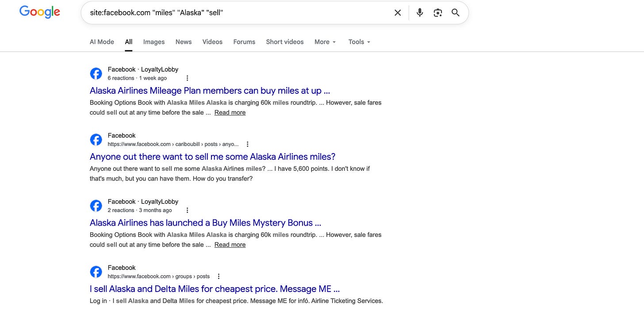Screen dimensions: 644x319
Task: Switch to Videos tab
Action: click(212, 42)
